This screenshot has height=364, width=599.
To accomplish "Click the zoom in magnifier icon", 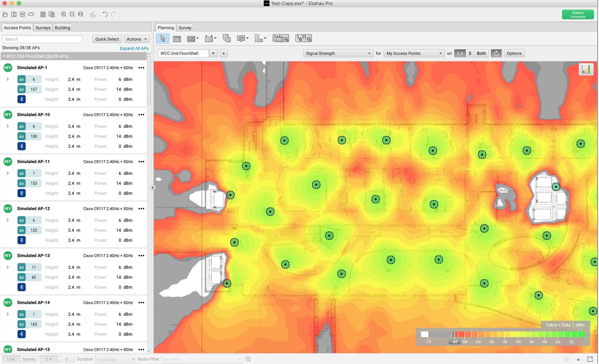I will [x=63, y=14].
